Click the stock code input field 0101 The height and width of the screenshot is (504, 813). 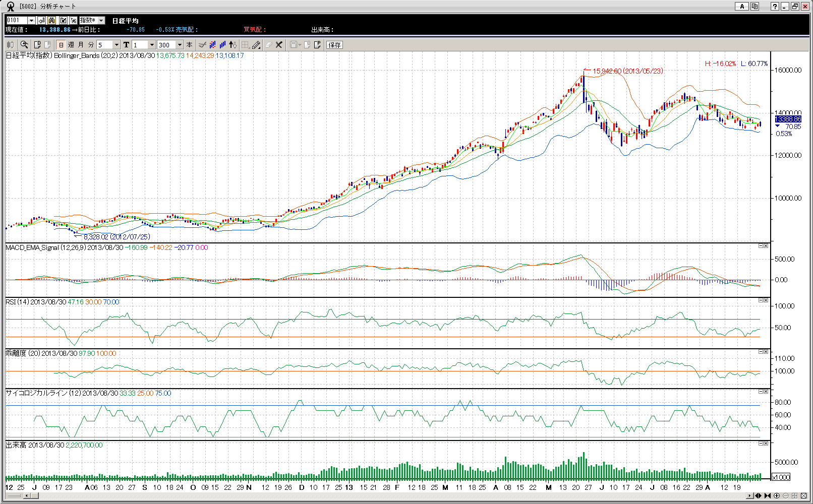click(17, 20)
